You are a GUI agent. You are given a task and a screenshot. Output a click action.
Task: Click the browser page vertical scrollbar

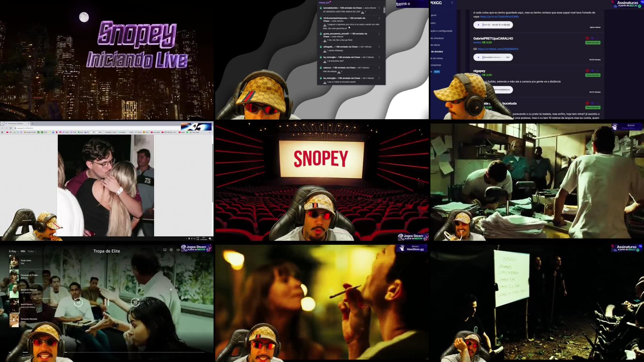tap(212, 172)
